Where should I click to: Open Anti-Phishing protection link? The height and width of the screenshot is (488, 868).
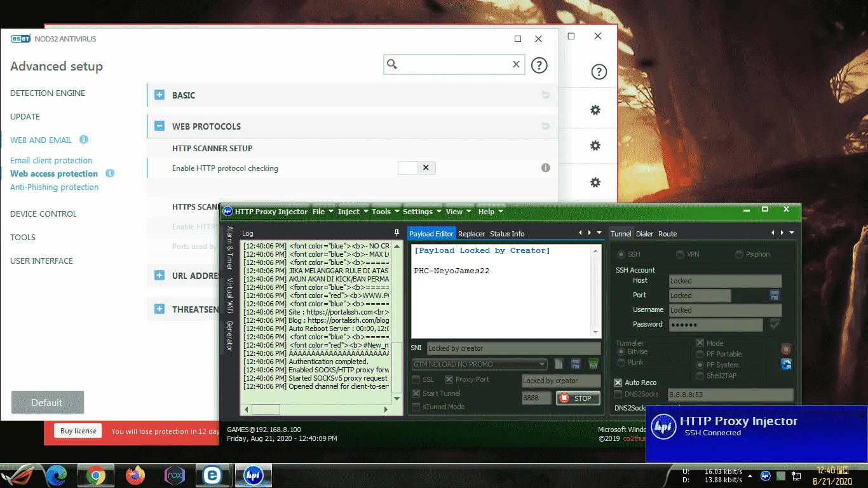(x=55, y=187)
